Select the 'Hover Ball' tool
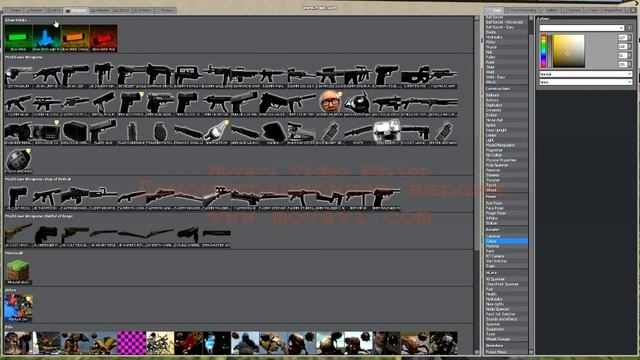The image size is (640, 360). [x=506, y=120]
